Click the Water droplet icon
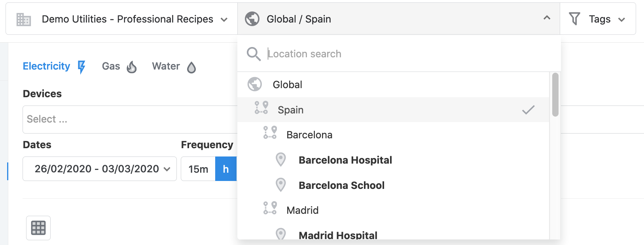This screenshot has width=644, height=245. coord(191,68)
